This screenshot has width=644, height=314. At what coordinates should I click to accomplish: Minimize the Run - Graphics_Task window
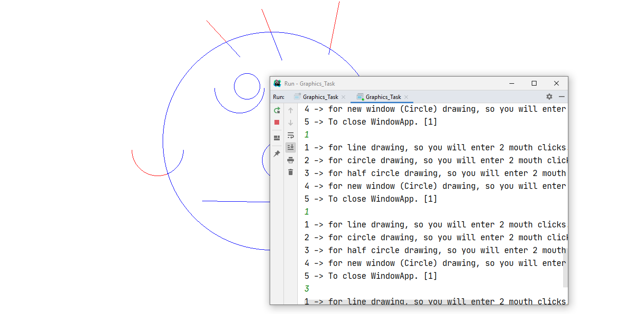click(512, 83)
